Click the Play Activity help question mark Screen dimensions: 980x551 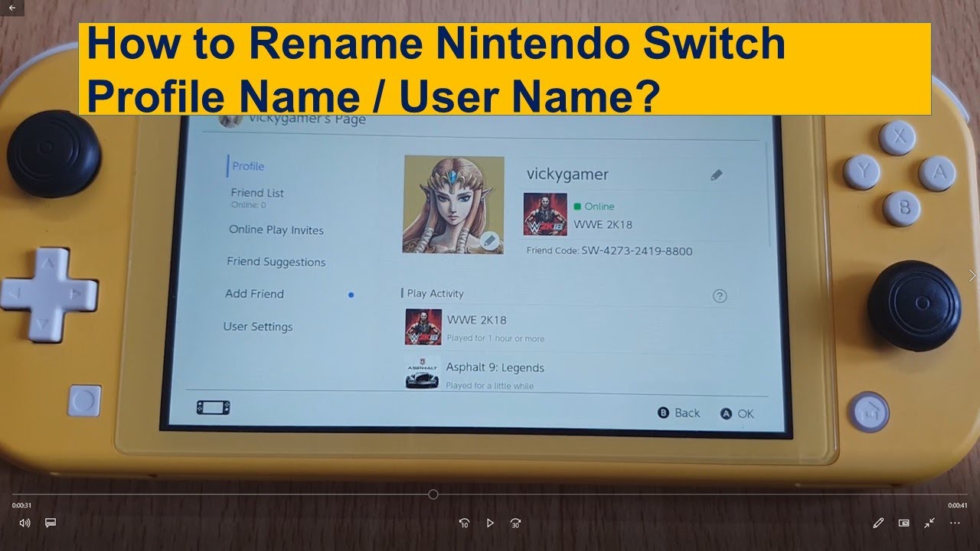[720, 296]
